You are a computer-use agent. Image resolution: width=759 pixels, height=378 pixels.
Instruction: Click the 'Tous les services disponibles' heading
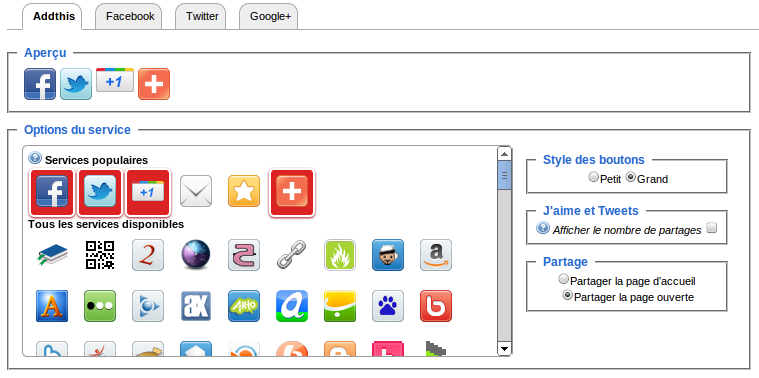[106, 225]
